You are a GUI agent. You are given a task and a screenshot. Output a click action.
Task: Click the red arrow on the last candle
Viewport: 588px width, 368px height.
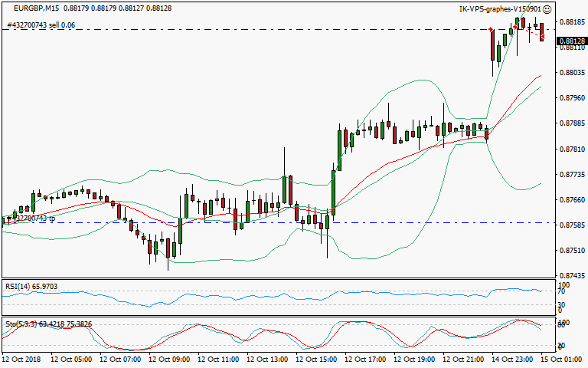coord(542,37)
